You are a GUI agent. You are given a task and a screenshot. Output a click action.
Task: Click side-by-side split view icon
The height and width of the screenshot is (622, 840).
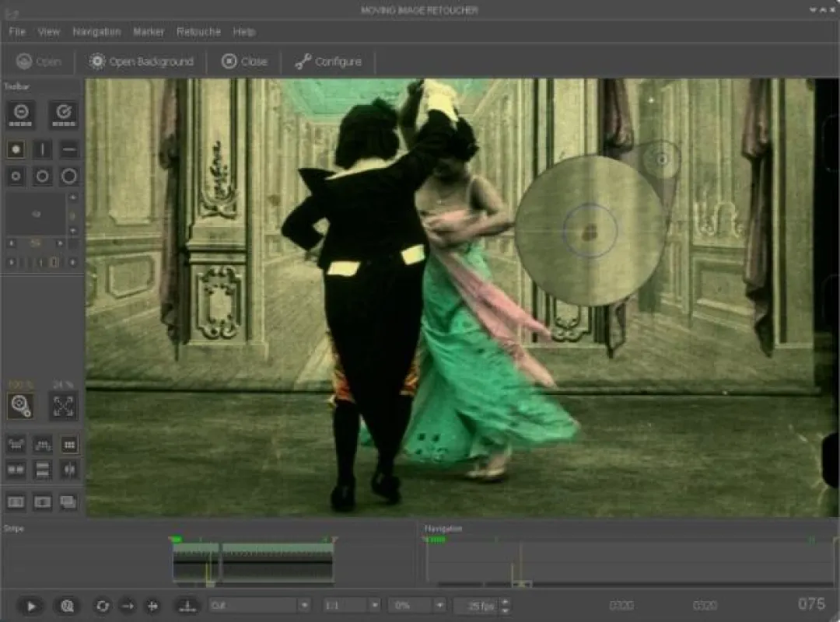click(x=16, y=470)
